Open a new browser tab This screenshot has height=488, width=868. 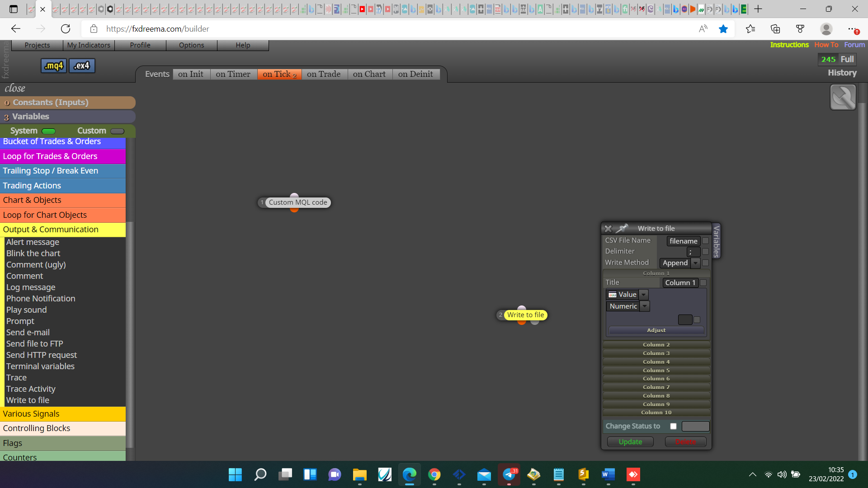(x=758, y=9)
